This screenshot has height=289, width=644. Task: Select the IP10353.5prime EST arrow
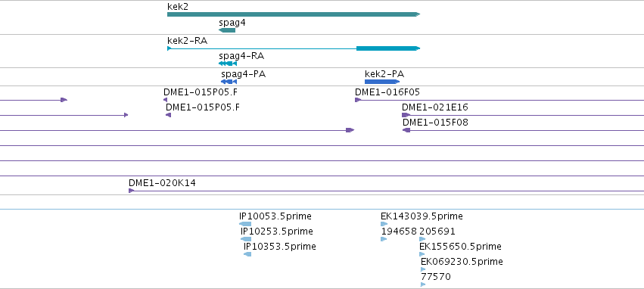(x=247, y=254)
